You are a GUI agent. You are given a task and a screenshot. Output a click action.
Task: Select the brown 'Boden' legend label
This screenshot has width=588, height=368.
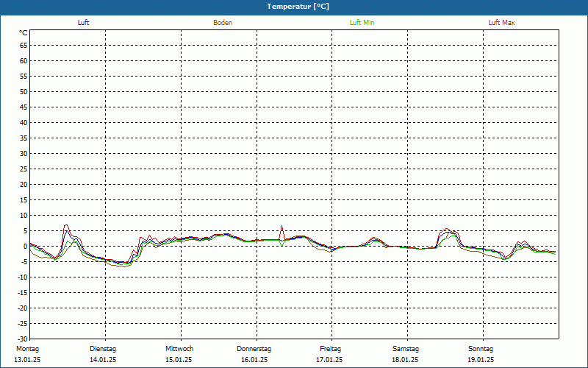(223, 23)
